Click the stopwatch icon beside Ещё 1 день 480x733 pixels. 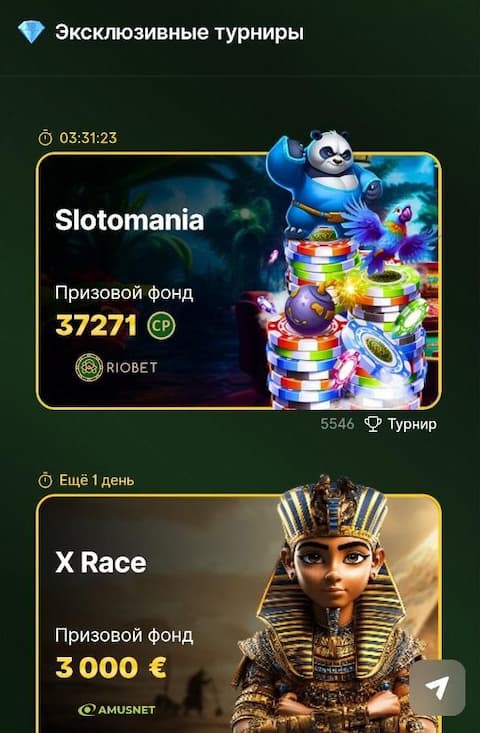pos(45,481)
